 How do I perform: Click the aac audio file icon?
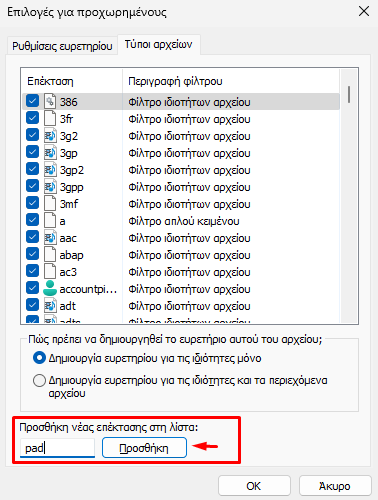50,237
